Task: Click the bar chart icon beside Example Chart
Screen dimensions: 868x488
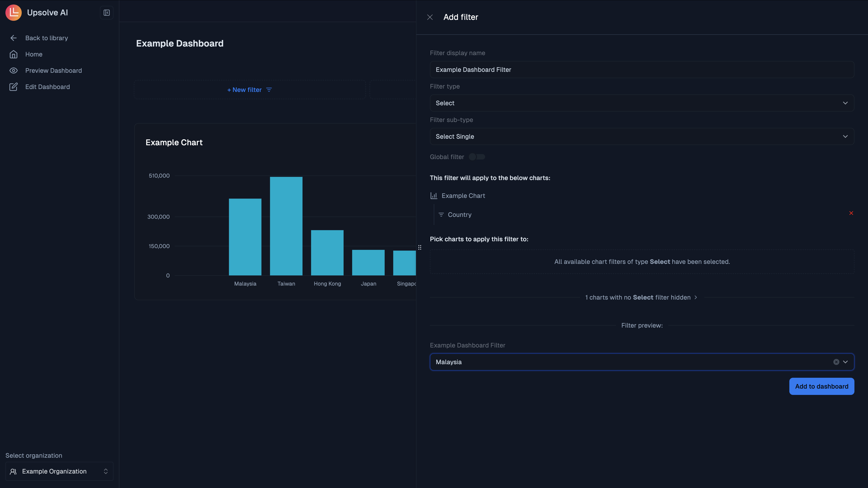Action: [434, 195]
